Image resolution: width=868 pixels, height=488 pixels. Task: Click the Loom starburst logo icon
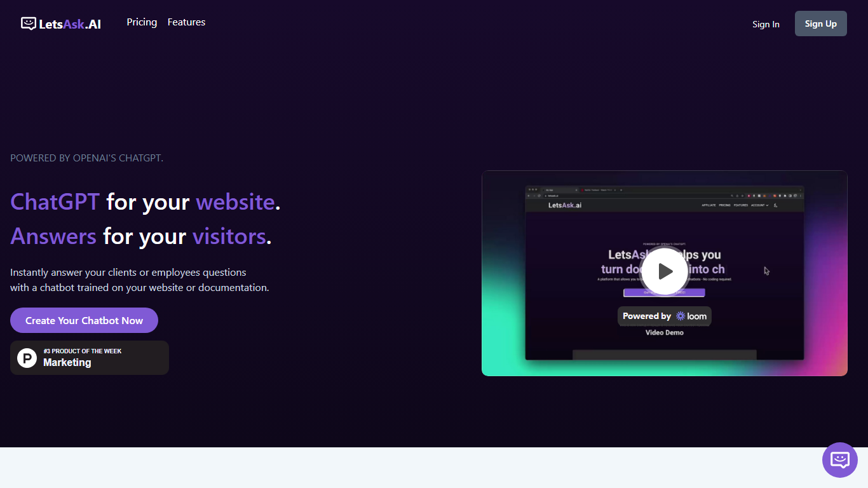pyautogui.click(x=681, y=316)
